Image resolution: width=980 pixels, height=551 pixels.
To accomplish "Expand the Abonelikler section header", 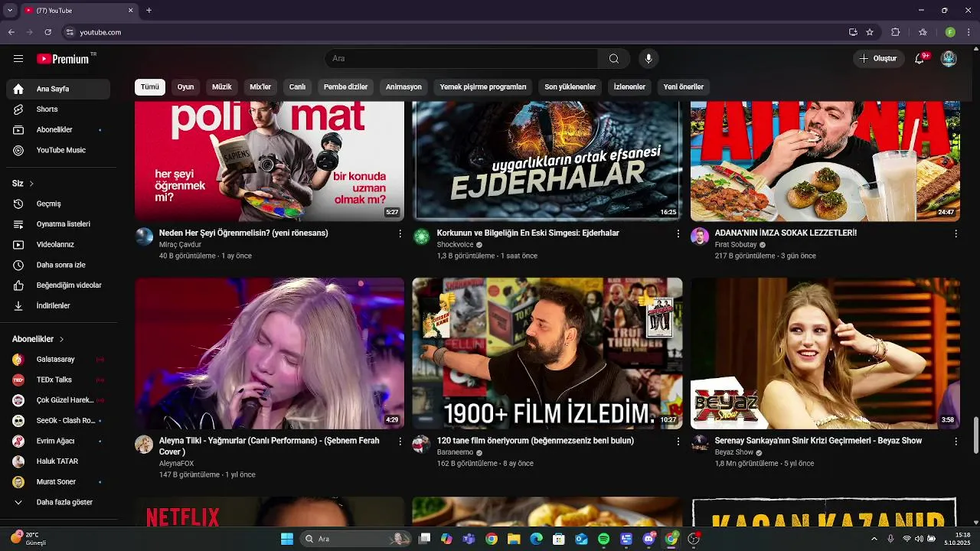I will click(x=38, y=339).
